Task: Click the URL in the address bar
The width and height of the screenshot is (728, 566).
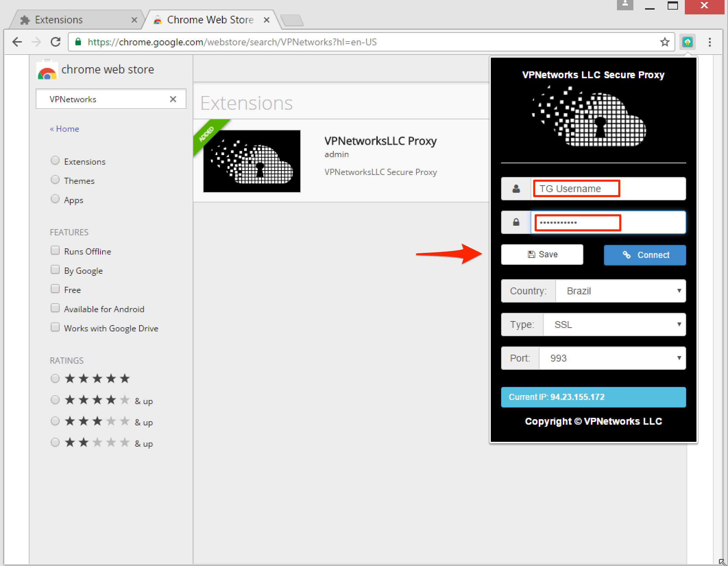Action: (x=232, y=42)
